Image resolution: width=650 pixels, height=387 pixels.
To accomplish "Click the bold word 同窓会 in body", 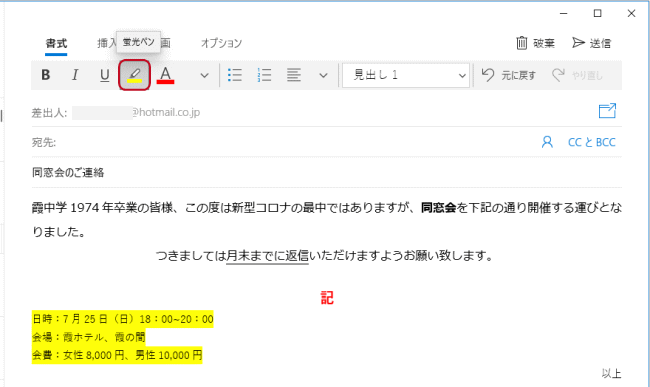I will click(439, 208).
